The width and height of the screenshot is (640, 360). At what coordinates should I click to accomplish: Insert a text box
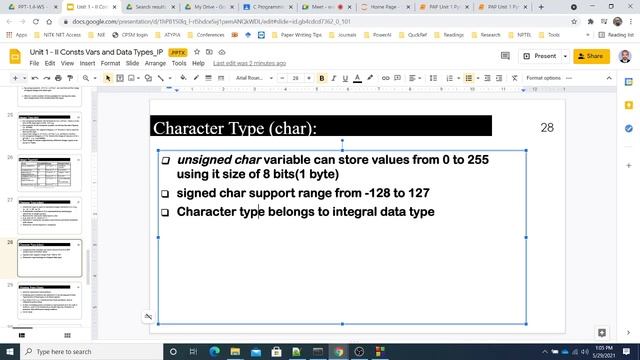(120, 78)
